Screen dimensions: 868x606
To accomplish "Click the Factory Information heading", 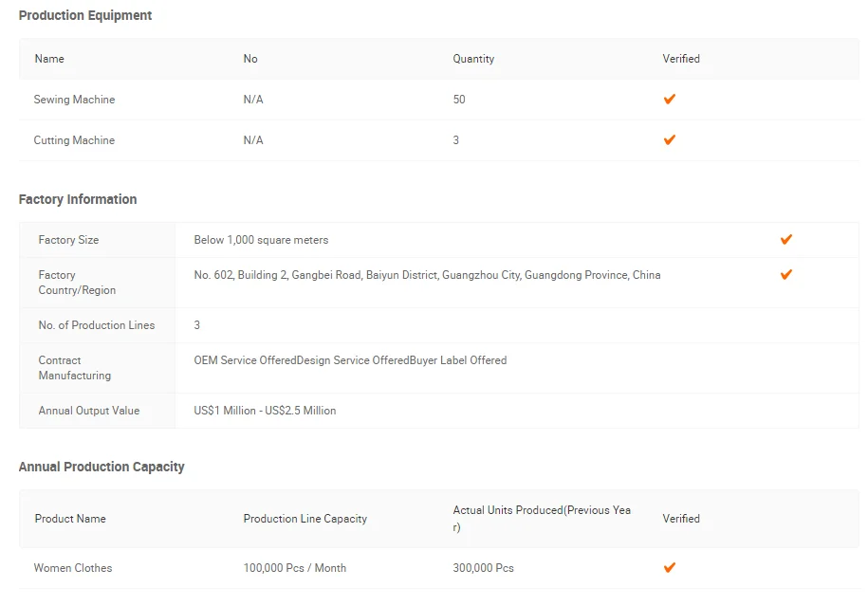I will coord(78,199).
